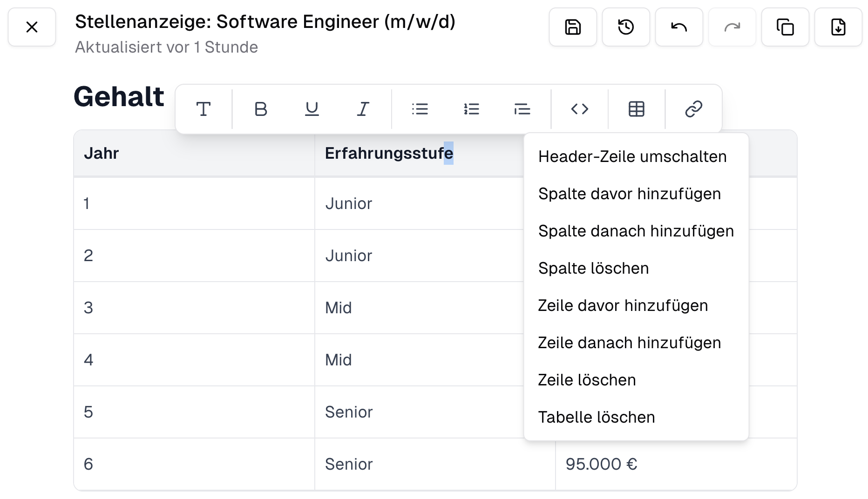Insert a code block
The image size is (868, 499).
[580, 109]
